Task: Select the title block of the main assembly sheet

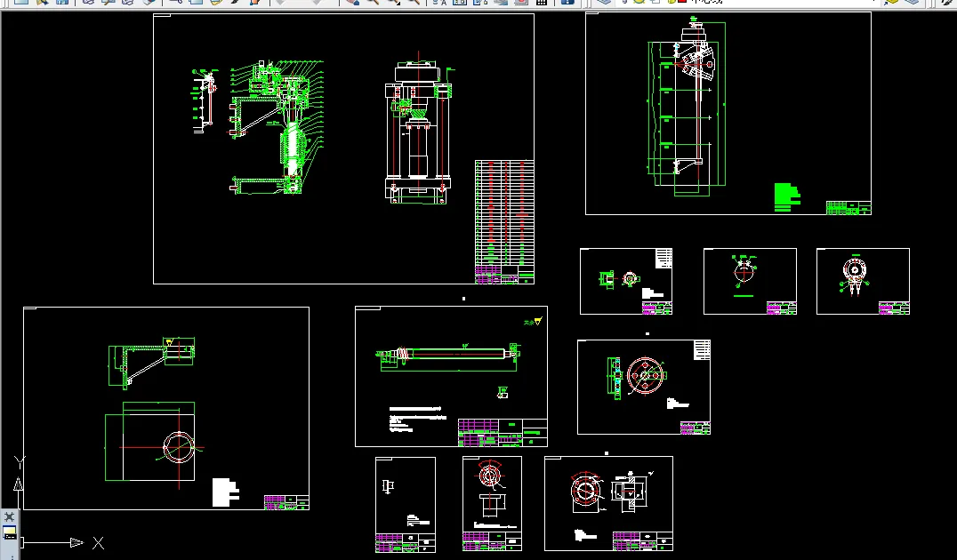Action: pyautogui.click(x=504, y=275)
